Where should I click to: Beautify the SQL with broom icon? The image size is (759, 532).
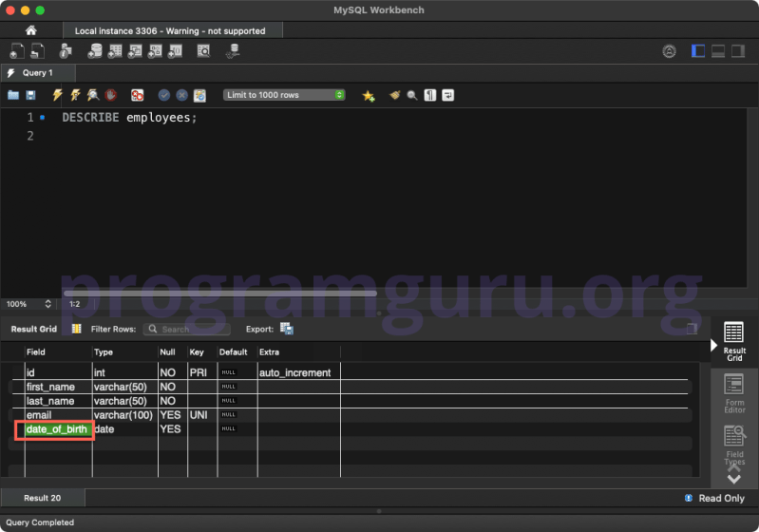pyautogui.click(x=394, y=95)
